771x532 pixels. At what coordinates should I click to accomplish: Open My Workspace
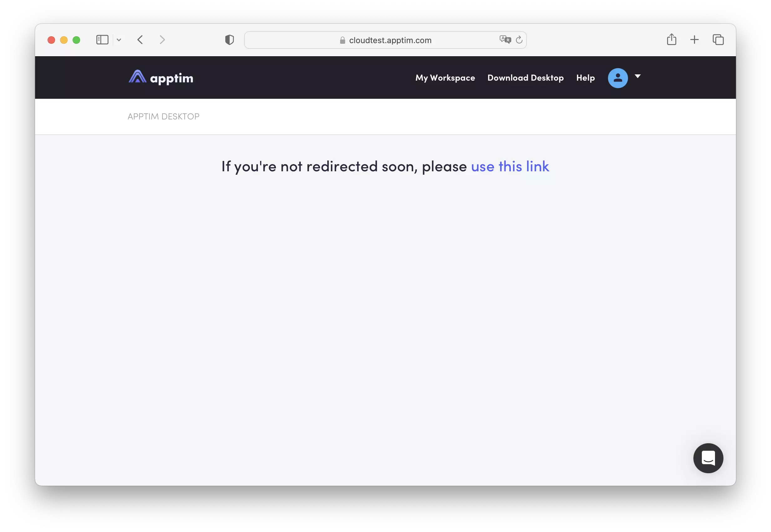click(445, 78)
